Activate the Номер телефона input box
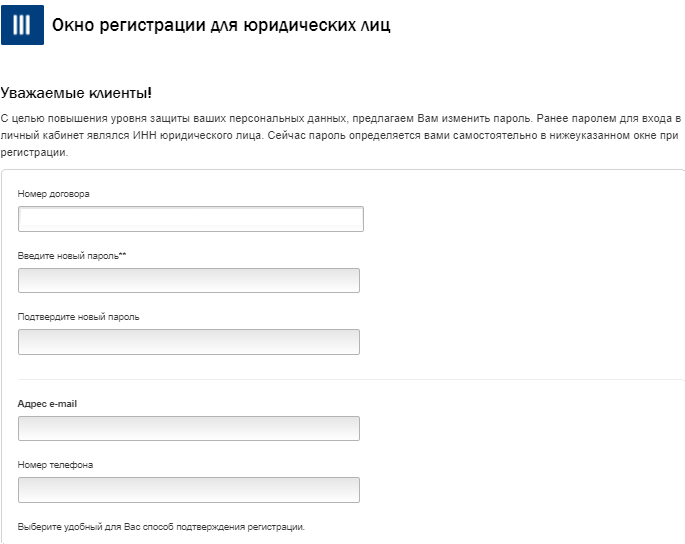 point(189,490)
